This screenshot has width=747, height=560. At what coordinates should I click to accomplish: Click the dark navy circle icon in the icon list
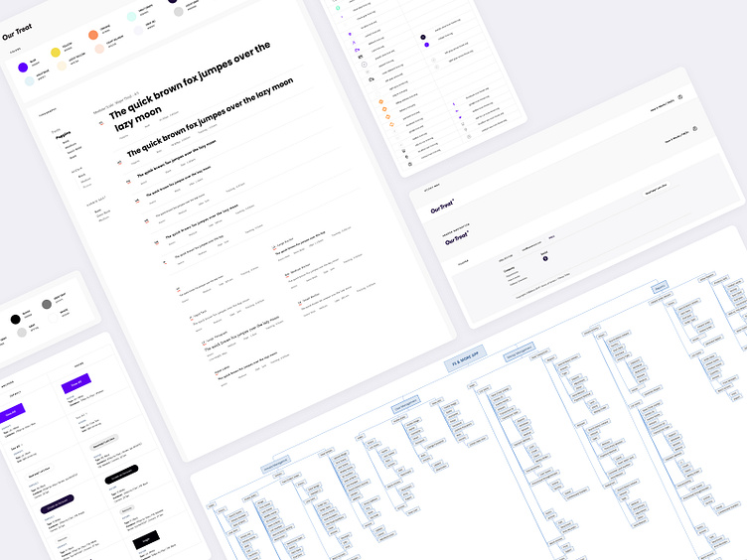coord(423,37)
